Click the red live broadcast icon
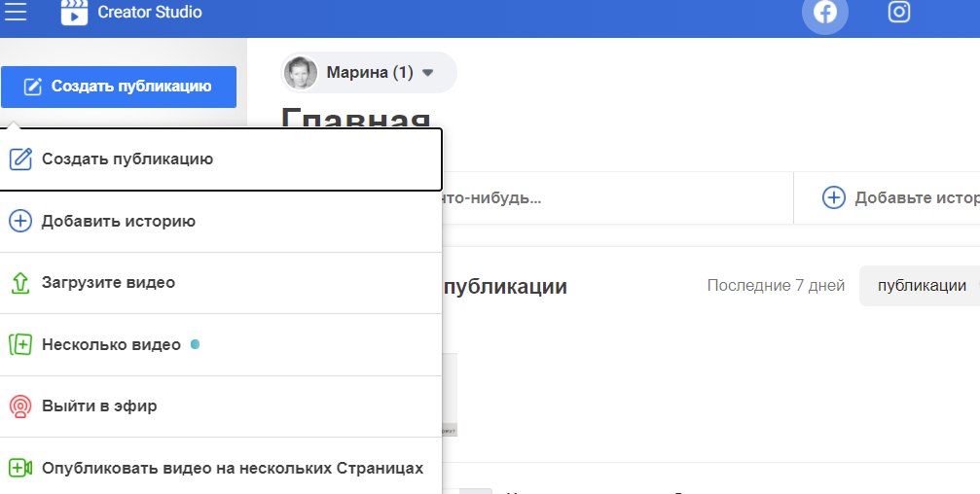Image resolution: width=980 pixels, height=494 pixels. tap(20, 406)
